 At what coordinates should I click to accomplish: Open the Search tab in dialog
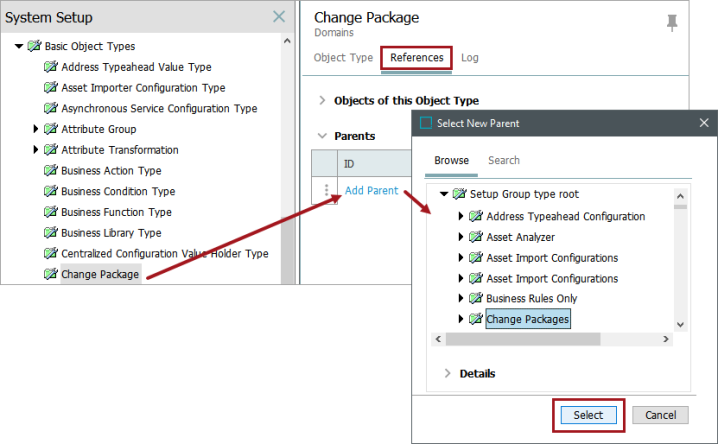504,160
